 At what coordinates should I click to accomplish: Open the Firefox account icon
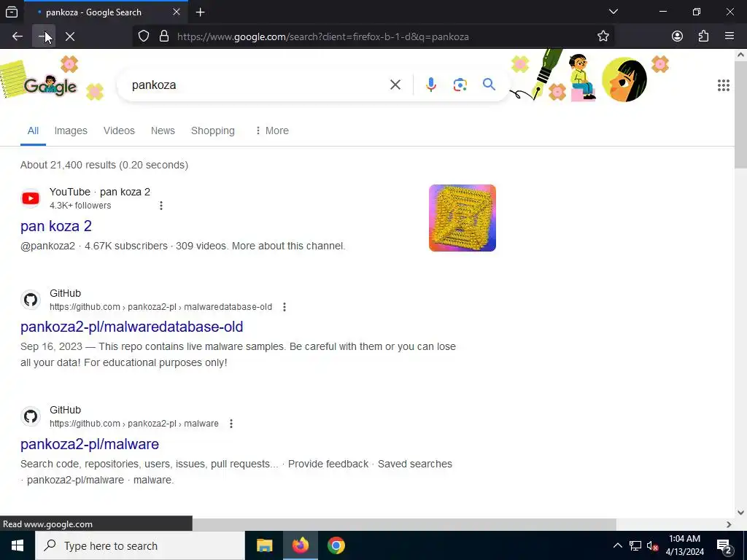tap(677, 36)
